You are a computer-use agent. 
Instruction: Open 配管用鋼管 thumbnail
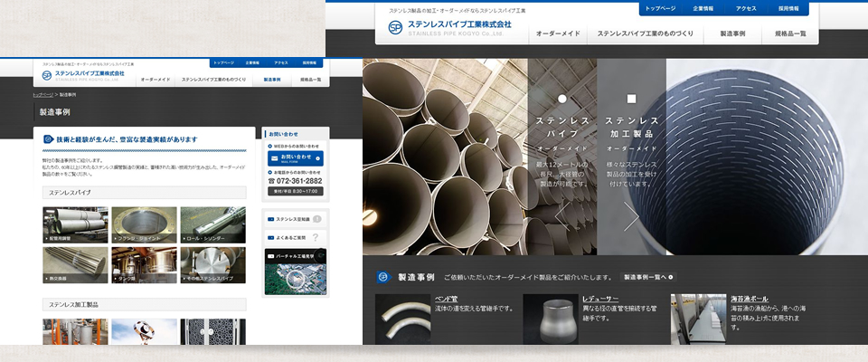click(x=75, y=224)
